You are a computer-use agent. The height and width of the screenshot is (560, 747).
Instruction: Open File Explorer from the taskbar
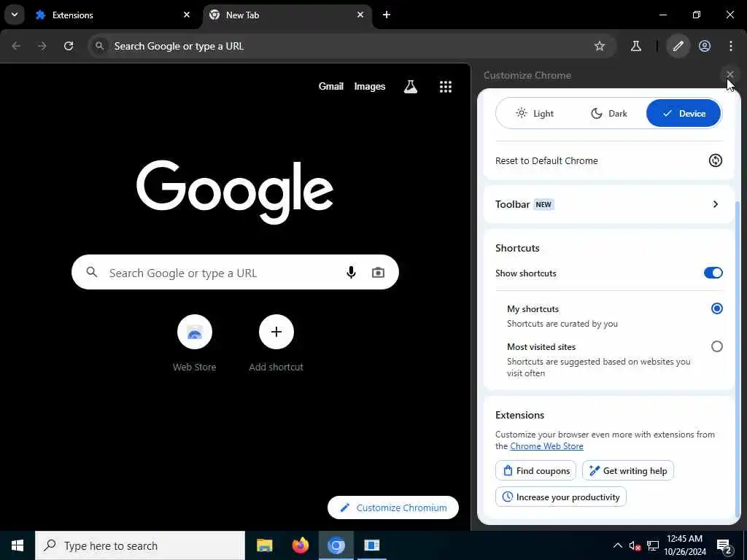click(x=264, y=545)
